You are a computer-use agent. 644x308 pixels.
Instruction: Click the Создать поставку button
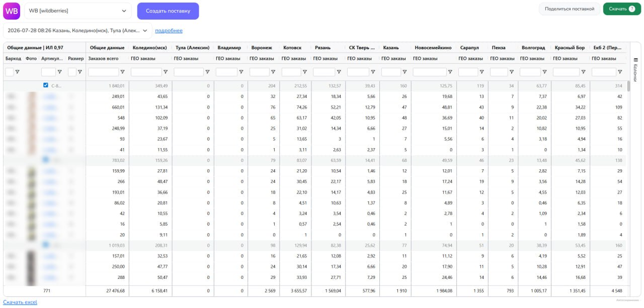tap(168, 11)
